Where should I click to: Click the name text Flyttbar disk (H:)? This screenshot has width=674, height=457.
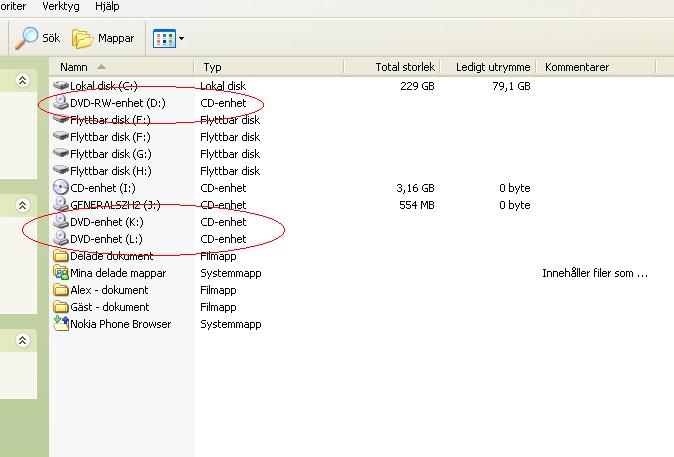110,171
